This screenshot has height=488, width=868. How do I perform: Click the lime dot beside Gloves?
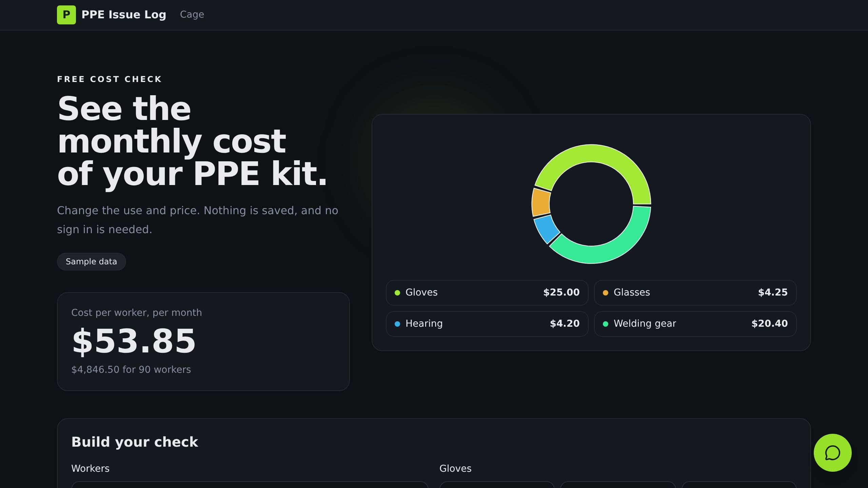click(x=397, y=293)
